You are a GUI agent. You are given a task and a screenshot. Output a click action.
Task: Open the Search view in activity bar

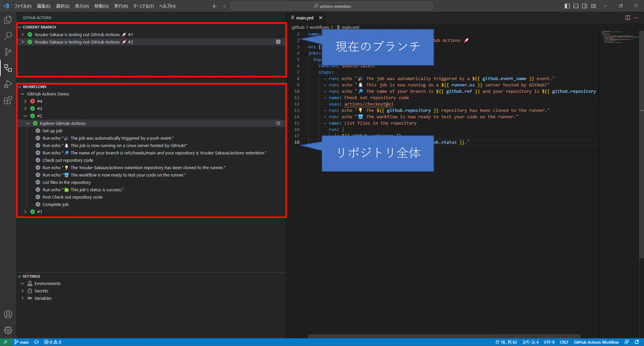[x=8, y=36]
